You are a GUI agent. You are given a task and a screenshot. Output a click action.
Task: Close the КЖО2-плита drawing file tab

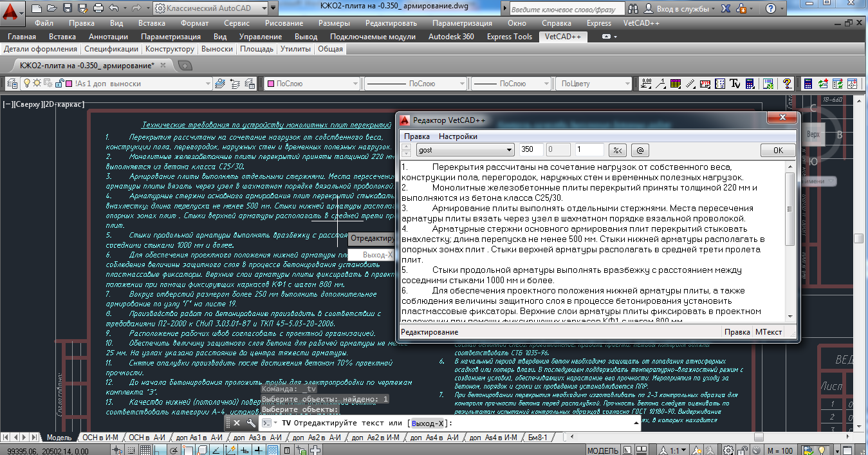[163, 65]
